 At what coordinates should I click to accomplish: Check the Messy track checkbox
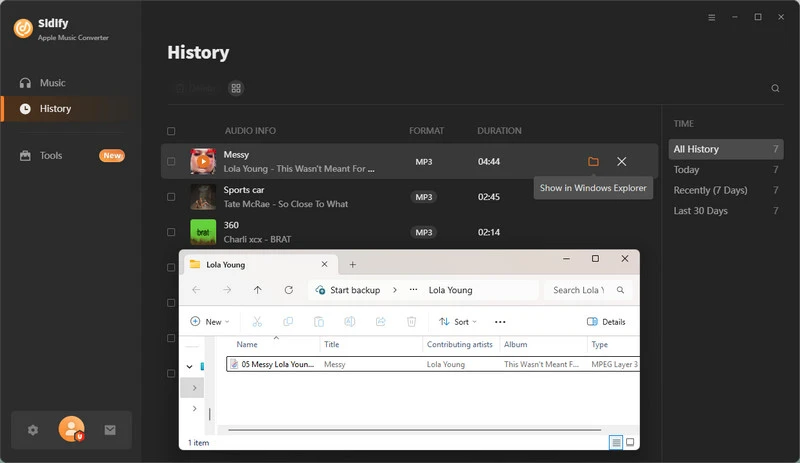(171, 161)
